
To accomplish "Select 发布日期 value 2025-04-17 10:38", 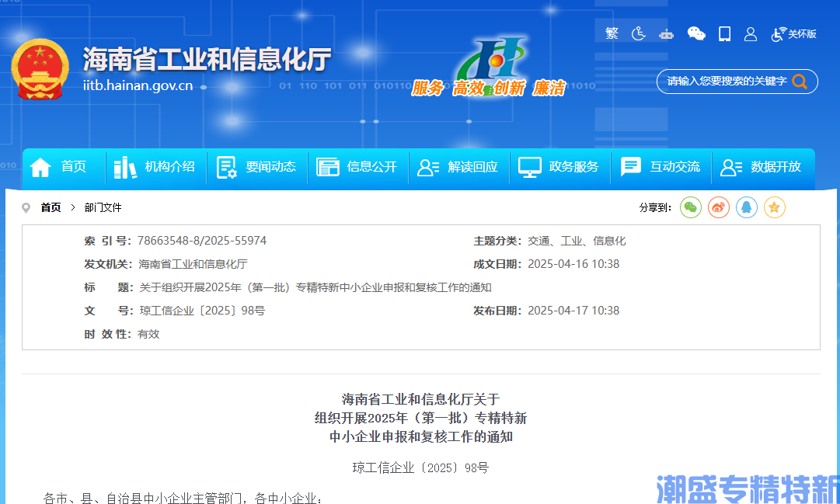I will [573, 311].
